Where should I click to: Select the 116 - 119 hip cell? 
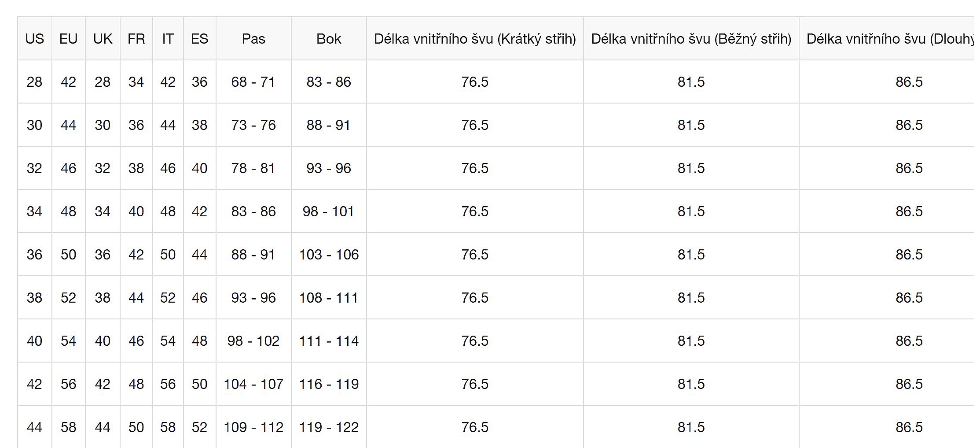pyautogui.click(x=329, y=384)
